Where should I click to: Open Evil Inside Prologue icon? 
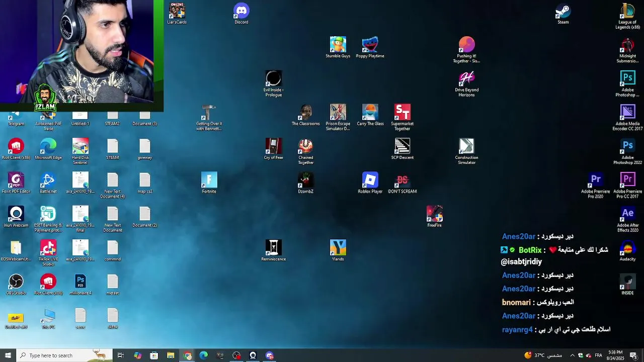[x=273, y=84]
